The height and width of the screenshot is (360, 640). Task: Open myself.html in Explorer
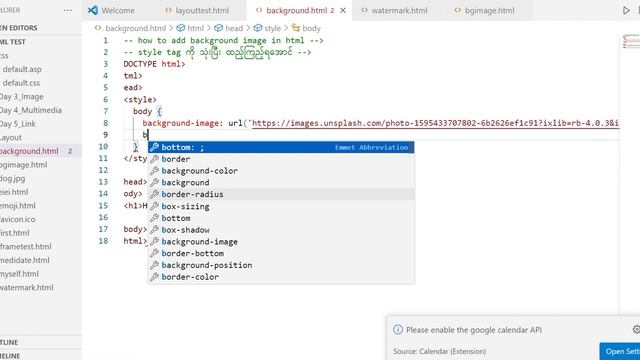click(x=41, y=274)
